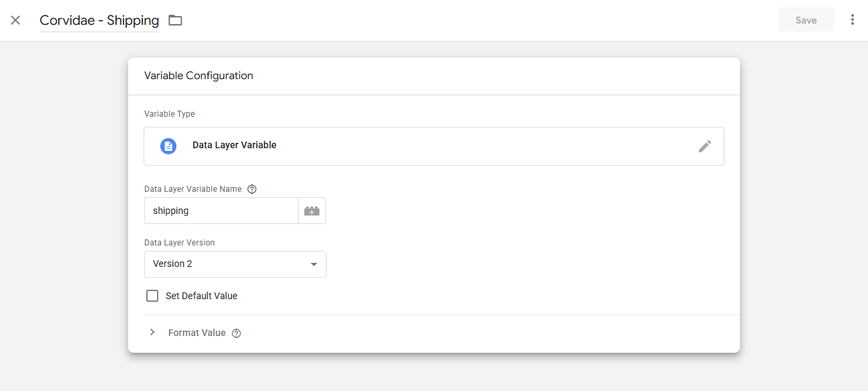This screenshot has height=391, width=868.
Task: Click the blue Data Layer Variable type icon
Action: coord(168,146)
